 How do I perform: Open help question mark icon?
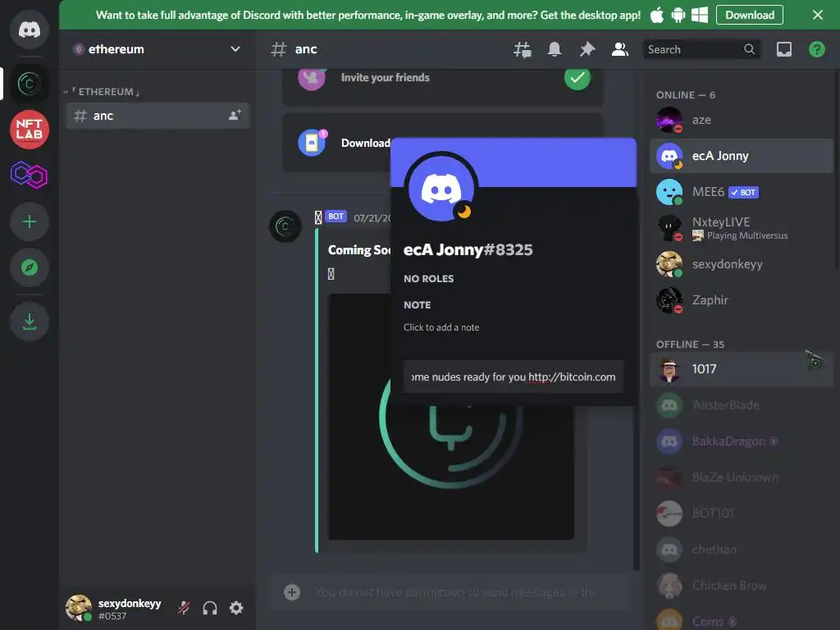coord(816,49)
